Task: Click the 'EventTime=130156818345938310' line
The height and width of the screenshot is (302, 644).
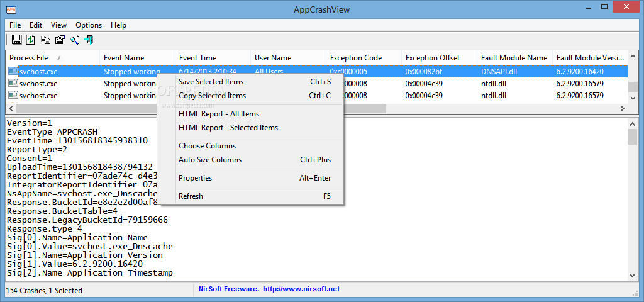Action: point(77,140)
